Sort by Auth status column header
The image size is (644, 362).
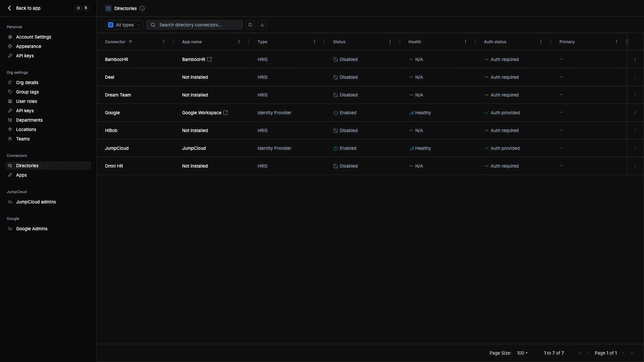tap(495, 42)
